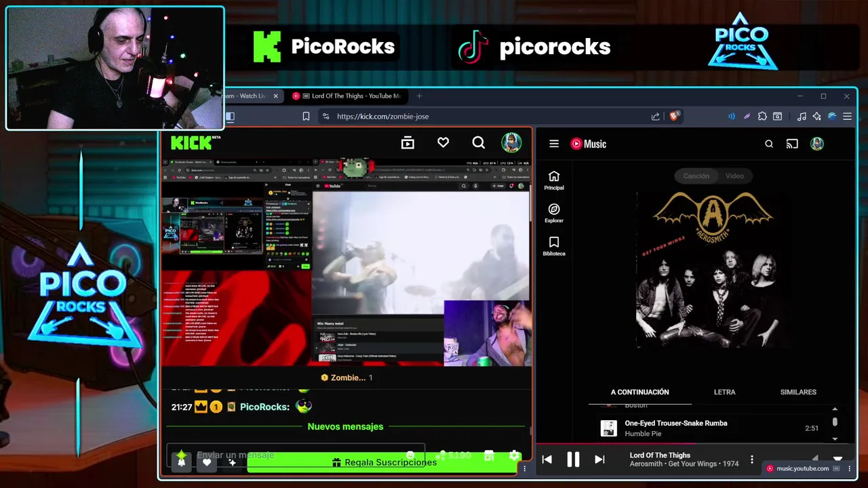Image resolution: width=868 pixels, height=488 pixels.
Task: Toggle the browser sidebar panel icon
Action: tap(230, 117)
